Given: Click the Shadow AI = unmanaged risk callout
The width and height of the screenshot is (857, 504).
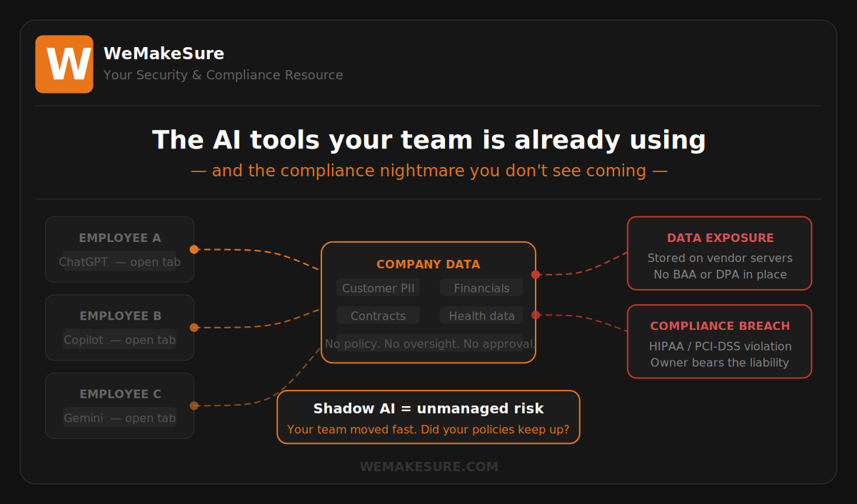Looking at the screenshot, I should (428, 417).
